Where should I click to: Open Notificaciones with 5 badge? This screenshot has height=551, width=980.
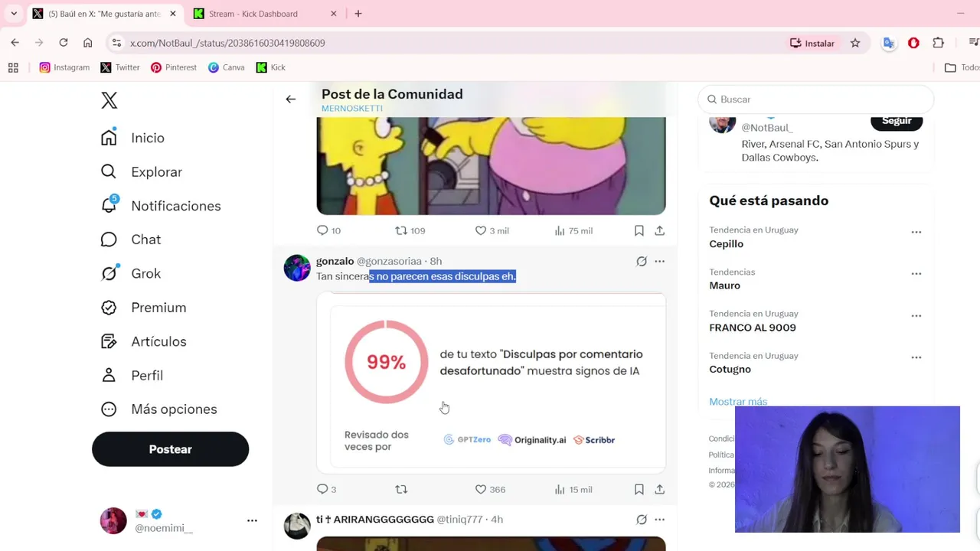click(161, 206)
